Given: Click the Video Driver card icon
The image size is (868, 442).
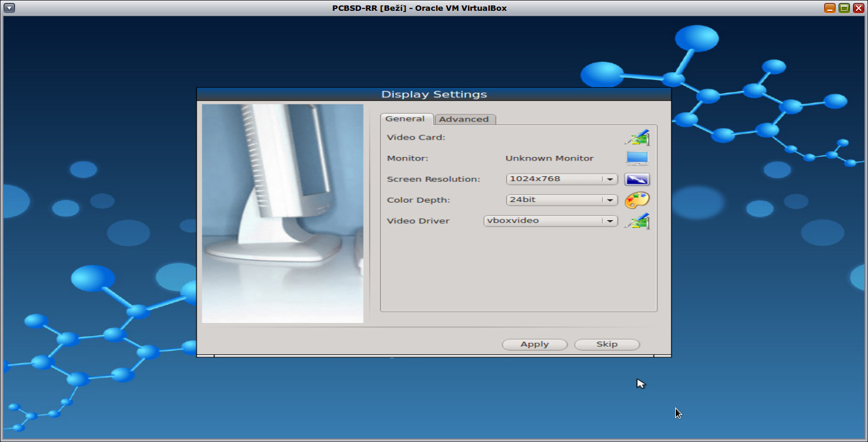Looking at the screenshot, I should [637, 221].
